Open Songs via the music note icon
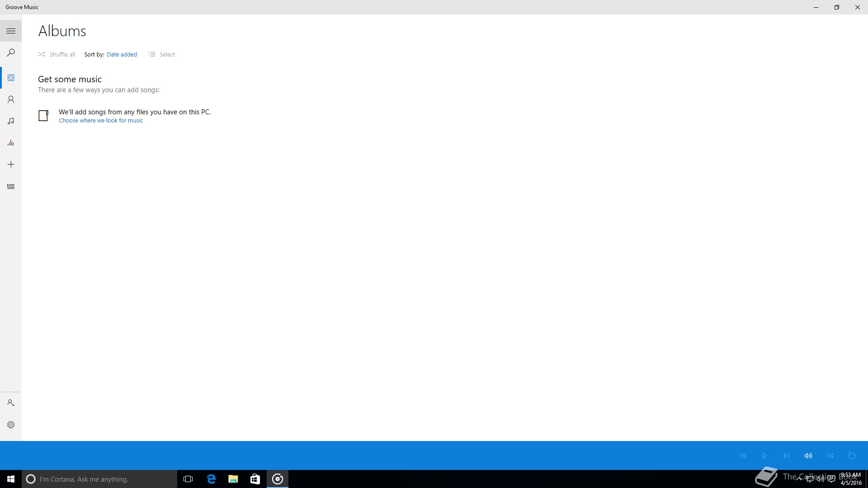 tap(11, 121)
